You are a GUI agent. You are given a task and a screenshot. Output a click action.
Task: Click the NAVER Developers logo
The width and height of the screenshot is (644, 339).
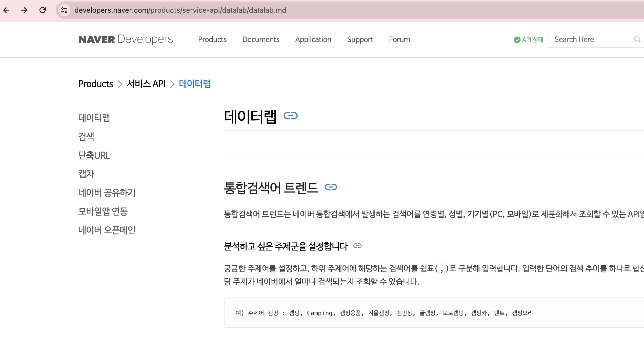126,39
